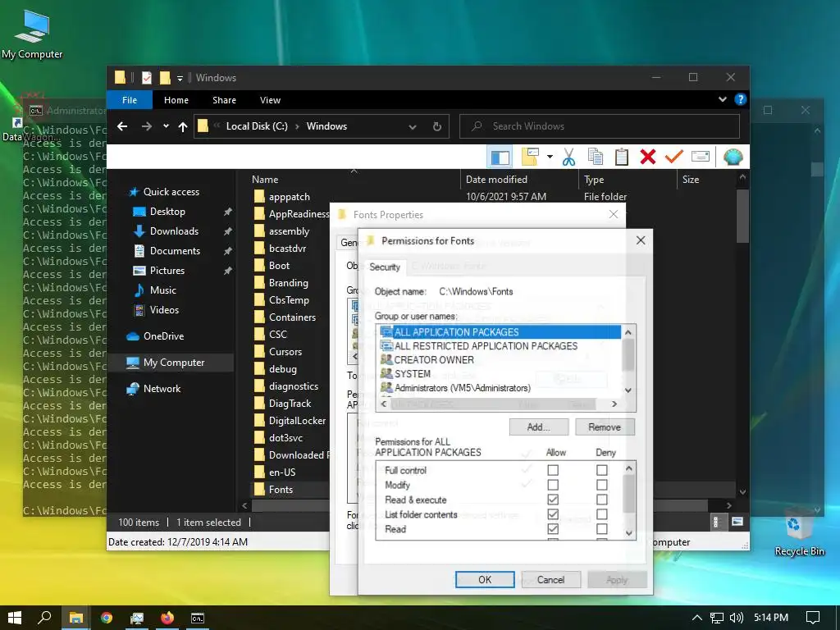Uncheck Allow for Read permission
Screen dimensions: 840x630
click(553, 529)
